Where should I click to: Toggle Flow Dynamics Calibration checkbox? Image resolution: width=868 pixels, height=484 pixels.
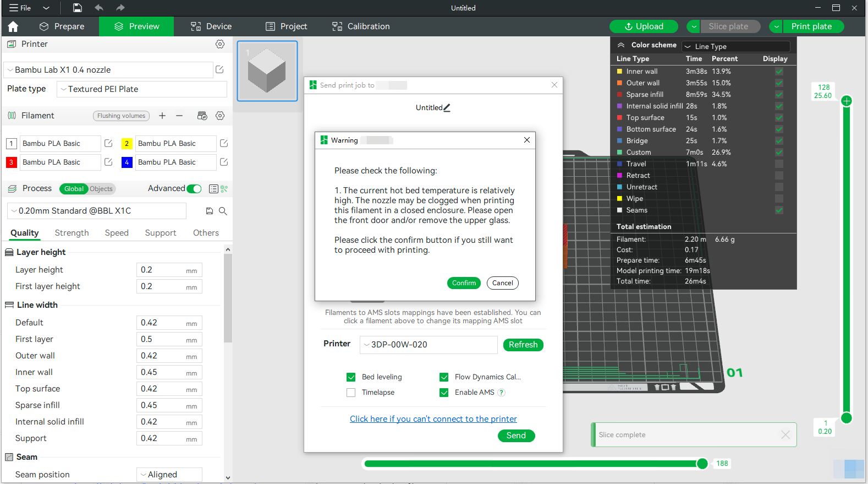[x=444, y=377]
